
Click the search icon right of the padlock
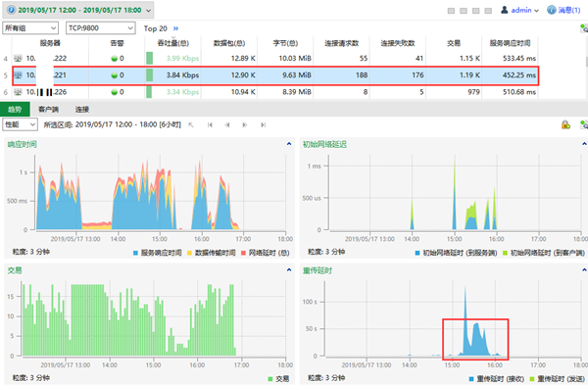tap(584, 124)
